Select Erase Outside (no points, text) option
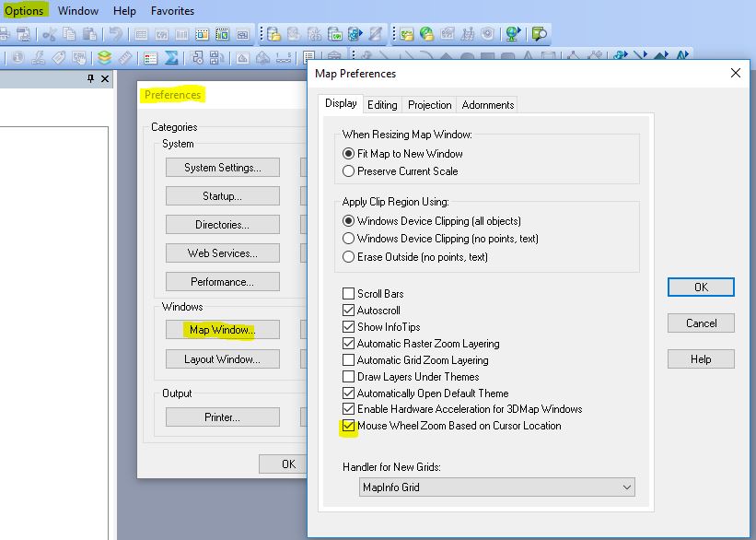 click(348, 257)
